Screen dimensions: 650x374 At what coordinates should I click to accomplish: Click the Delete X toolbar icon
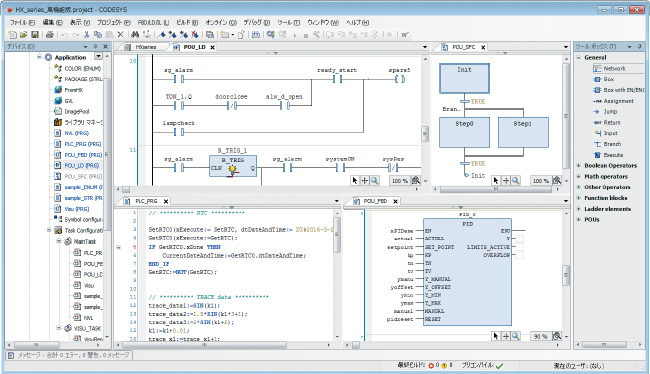point(120,34)
